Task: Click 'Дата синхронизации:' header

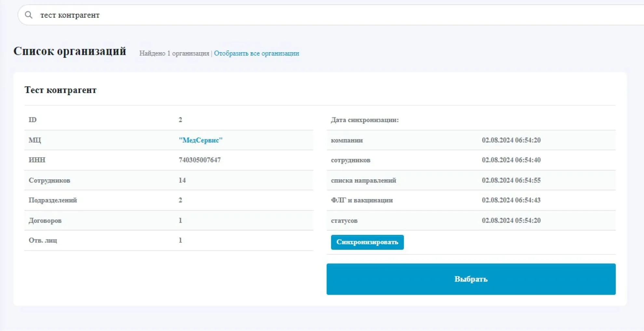Action: (365, 120)
